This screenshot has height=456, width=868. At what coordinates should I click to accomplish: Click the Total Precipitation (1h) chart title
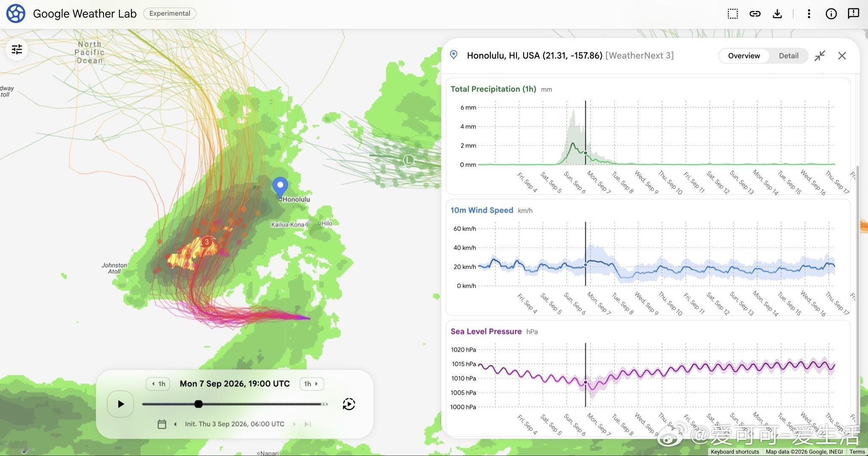tap(493, 89)
